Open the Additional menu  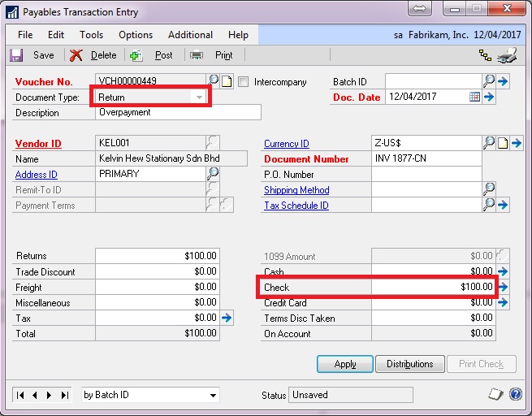(x=190, y=35)
